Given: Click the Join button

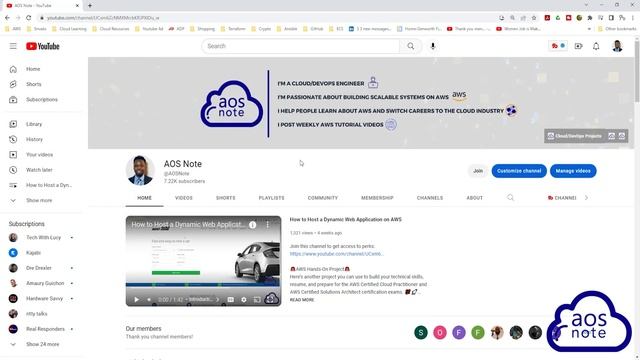Looking at the screenshot, I should (478, 171).
